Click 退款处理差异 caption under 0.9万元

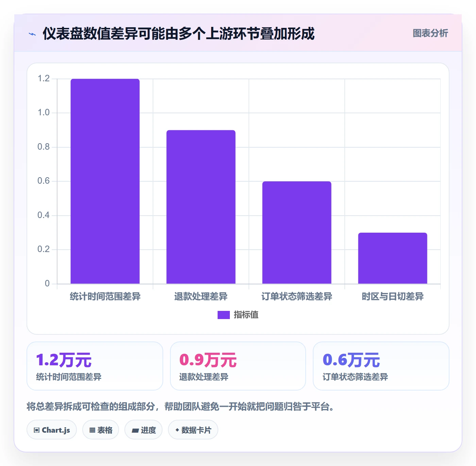[204, 377]
